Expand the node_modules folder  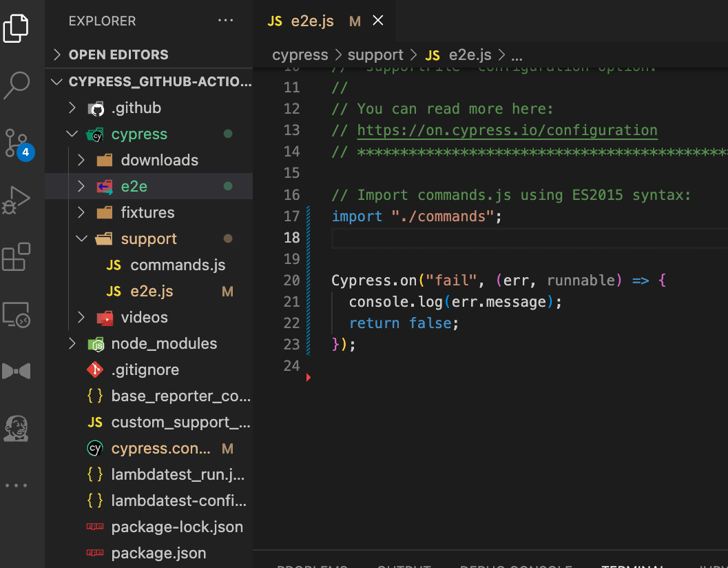coord(71,343)
